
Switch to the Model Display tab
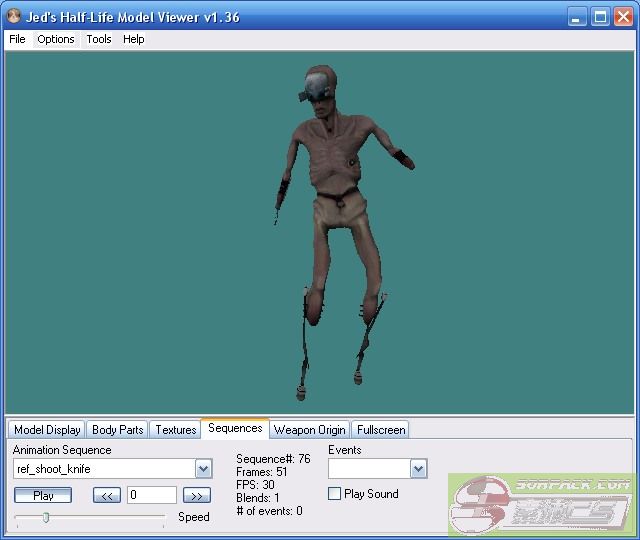point(47,430)
